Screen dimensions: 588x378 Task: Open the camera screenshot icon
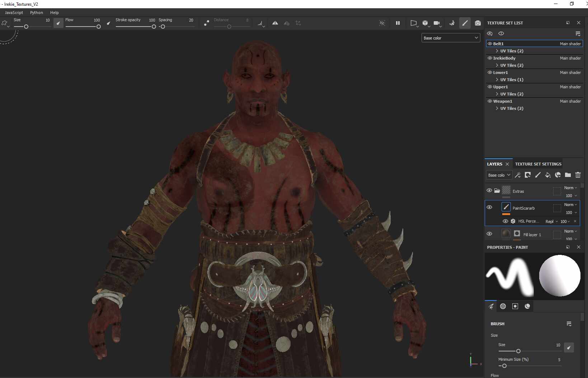pyautogui.click(x=478, y=23)
